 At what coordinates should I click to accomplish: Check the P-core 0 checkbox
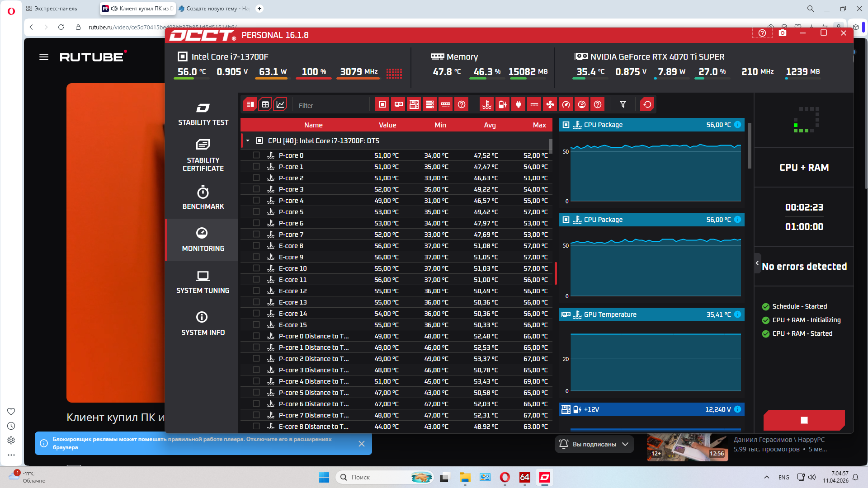coord(256,155)
